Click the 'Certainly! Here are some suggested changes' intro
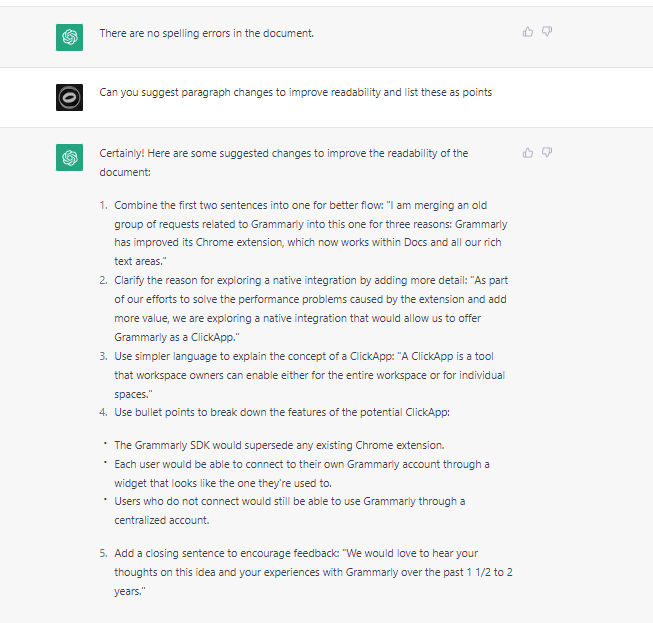Image resolution: width=653 pixels, height=623 pixels. pos(284,163)
